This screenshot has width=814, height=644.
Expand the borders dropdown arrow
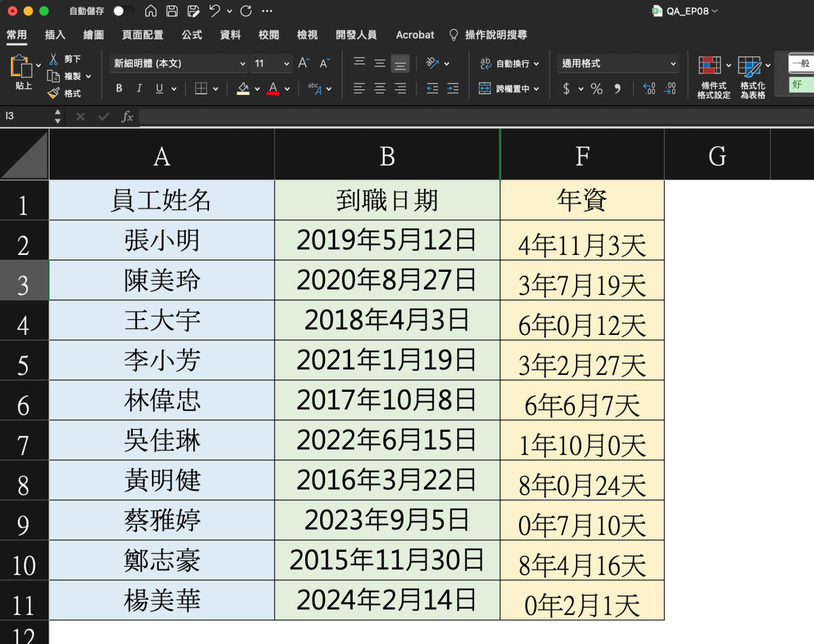click(216, 88)
